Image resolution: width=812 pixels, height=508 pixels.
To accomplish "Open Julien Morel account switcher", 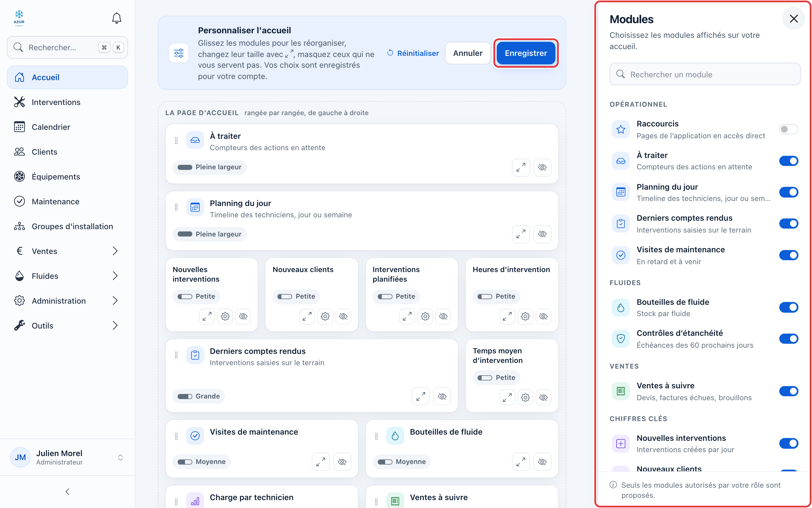I will pyautogui.click(x=67, y=457).
